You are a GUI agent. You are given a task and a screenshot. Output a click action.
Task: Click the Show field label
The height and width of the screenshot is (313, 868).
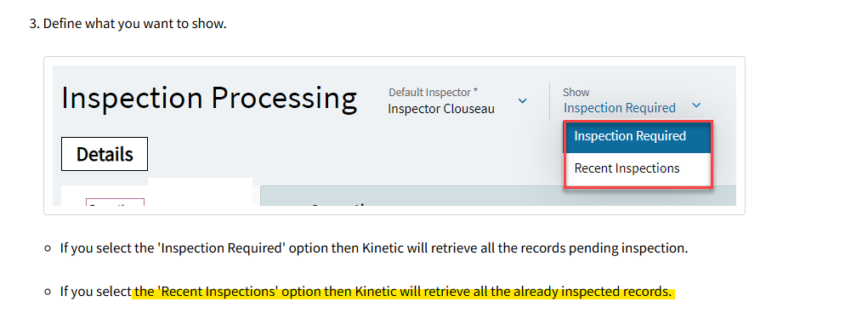[576, 92]
